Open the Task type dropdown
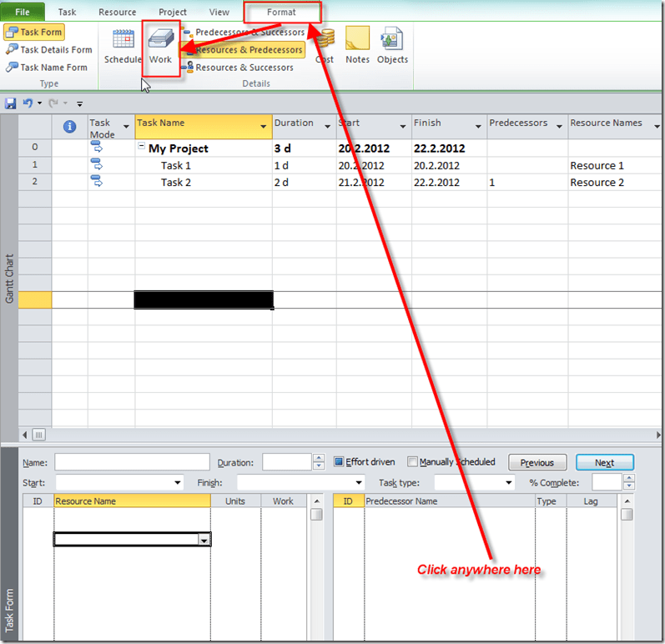665x644 pixels. tap(509, 483)
